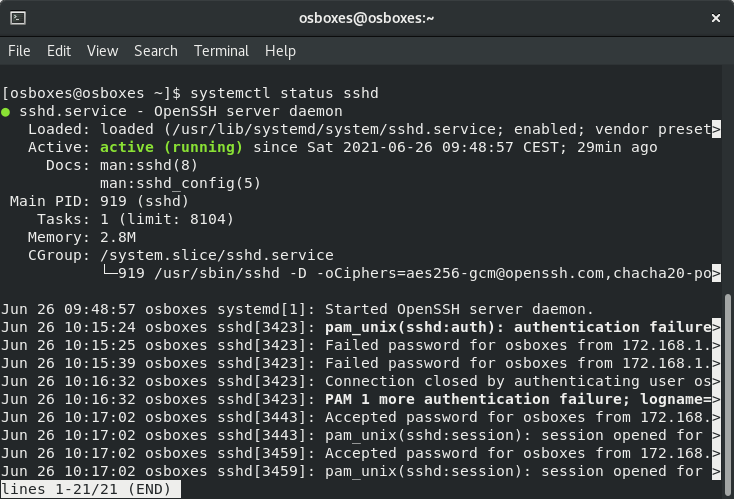The width and height of the screenshot is (734, 499).
Task: Click the "Started OpenSSH server daemon" log line
Action: pyautogui.click(x=459, y=309)
